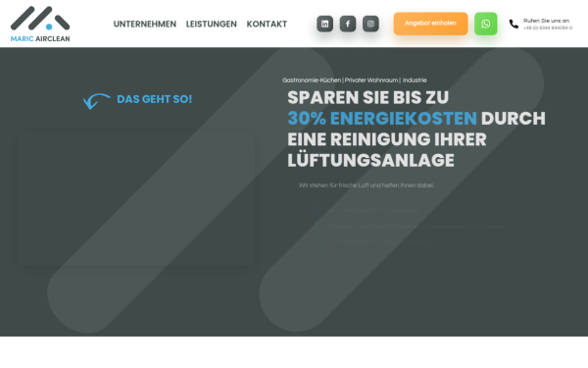Open the UNTERNEHMEN menu item
Screen dimensions: 588x368
[x=145, y=24]
